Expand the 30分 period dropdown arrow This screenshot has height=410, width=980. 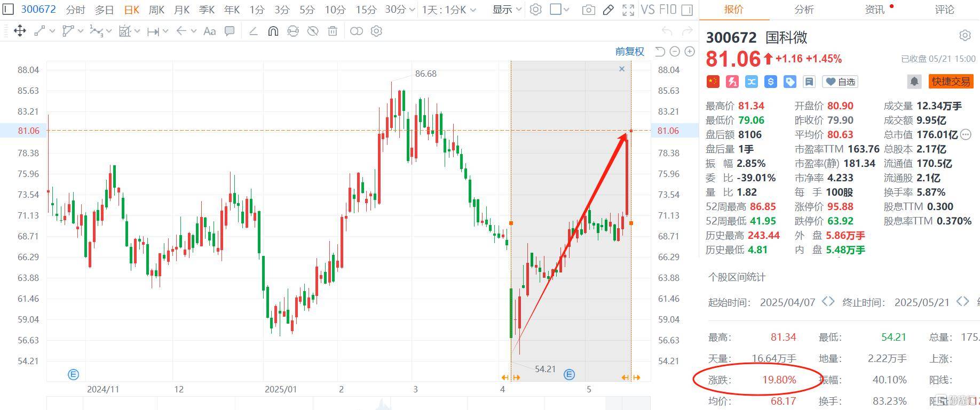[x=412, y=10]
